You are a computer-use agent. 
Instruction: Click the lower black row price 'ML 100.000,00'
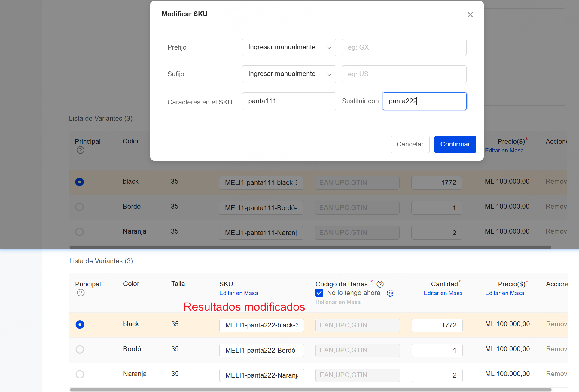pos(507,324)
